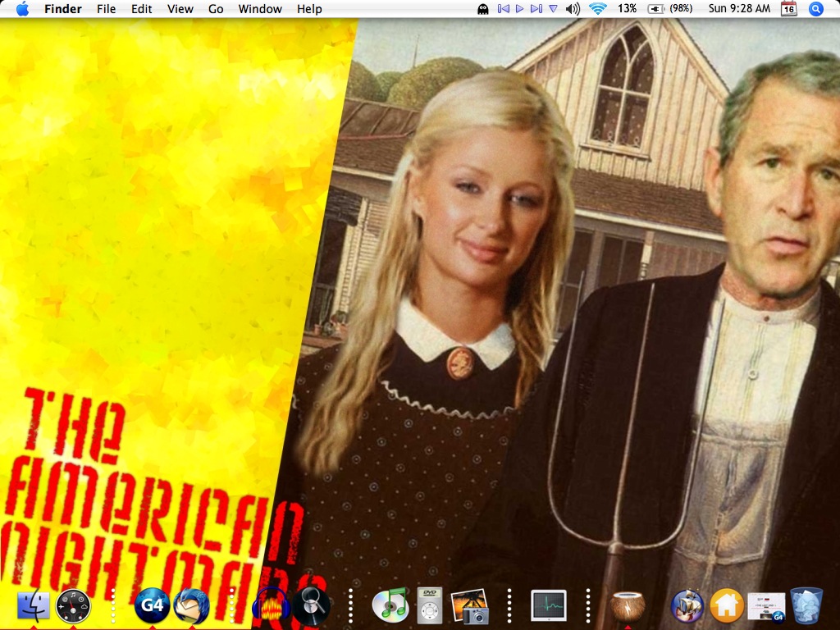Open the Edit menu
This screenshot has height=630, width=840.
point(141,9)
